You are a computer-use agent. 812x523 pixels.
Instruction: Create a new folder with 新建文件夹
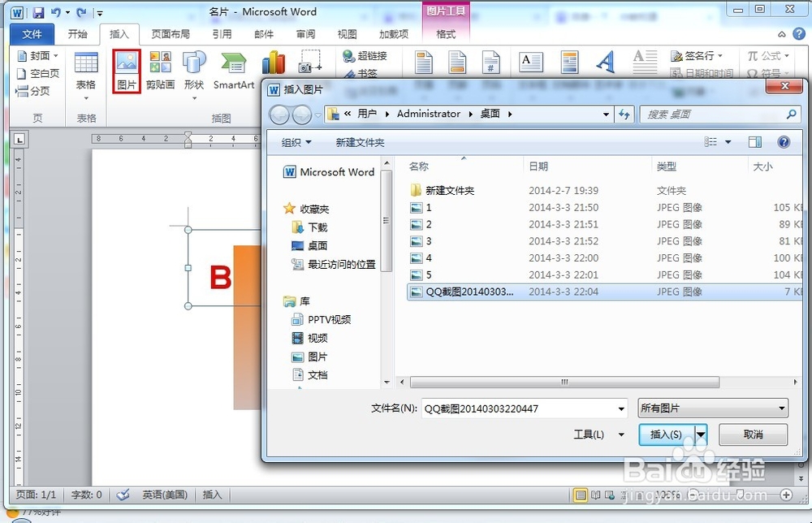tap(360, 141)
